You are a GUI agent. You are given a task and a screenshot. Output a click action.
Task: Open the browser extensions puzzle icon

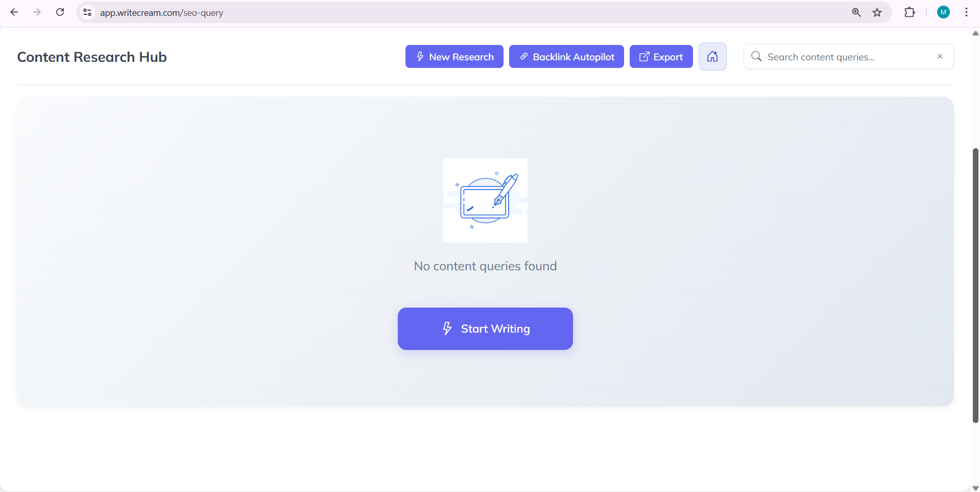tap(910, 13)
